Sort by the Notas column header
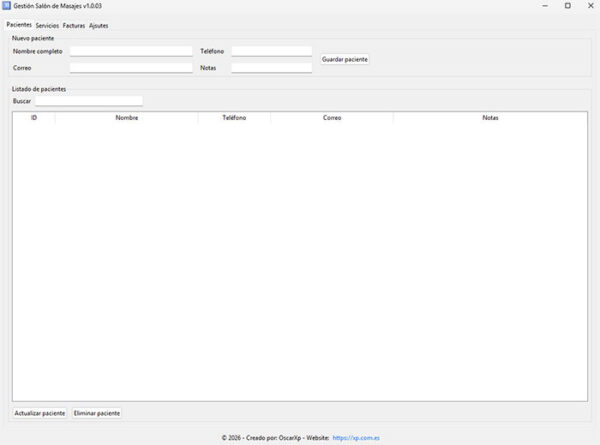The image size is (600, 445). (x=490, y=117)
